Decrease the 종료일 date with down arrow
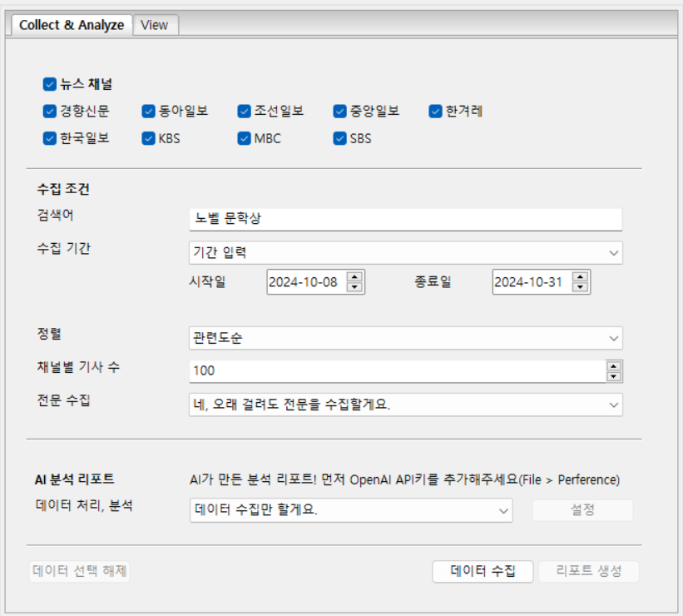683x616 pixels. coord(580,287)
